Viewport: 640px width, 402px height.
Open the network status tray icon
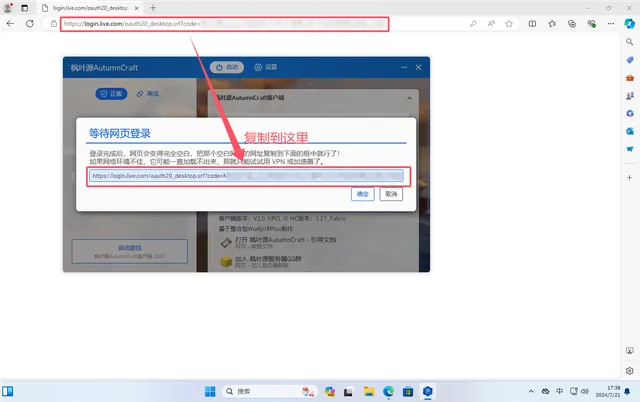(x=573, y=391)
